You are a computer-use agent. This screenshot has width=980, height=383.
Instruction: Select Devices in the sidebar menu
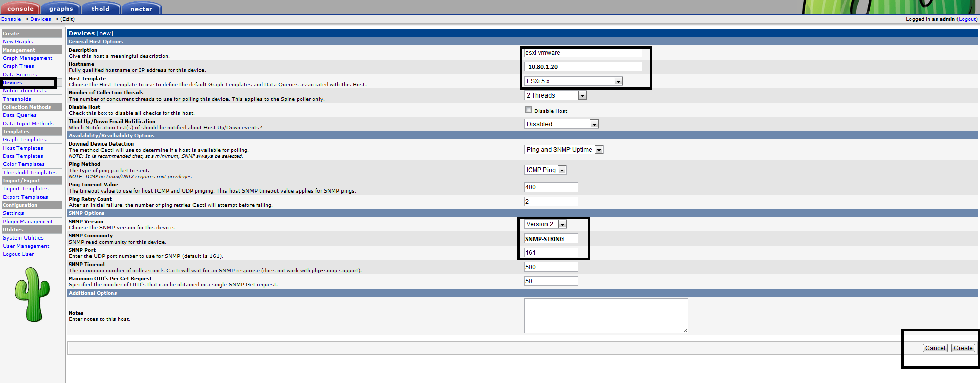tap(12, 83)
